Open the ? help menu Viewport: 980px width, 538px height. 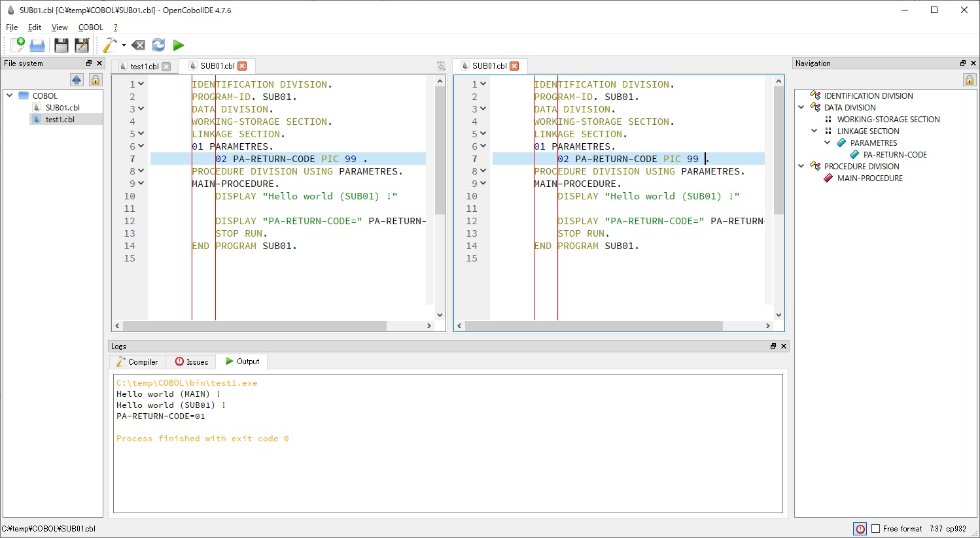116,27
